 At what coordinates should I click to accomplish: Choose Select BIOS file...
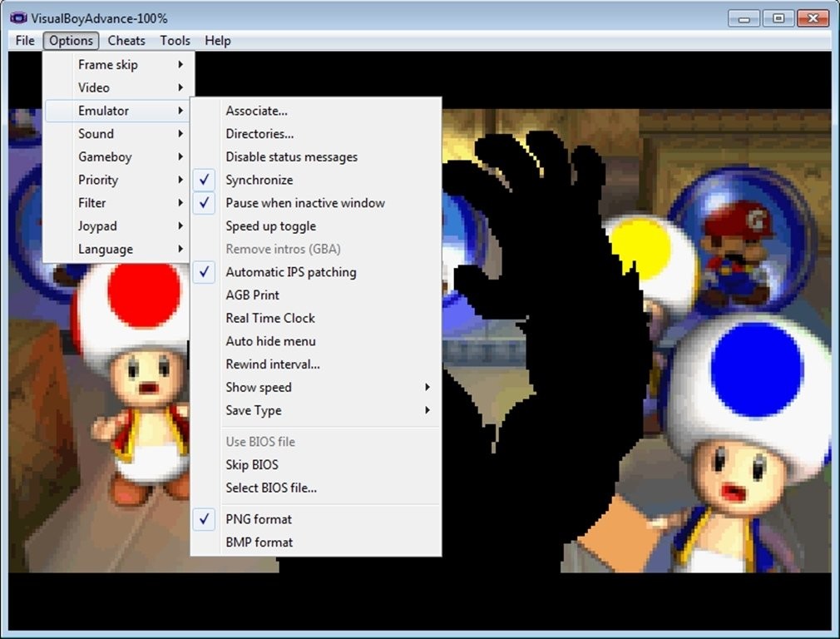pos(316,488)
